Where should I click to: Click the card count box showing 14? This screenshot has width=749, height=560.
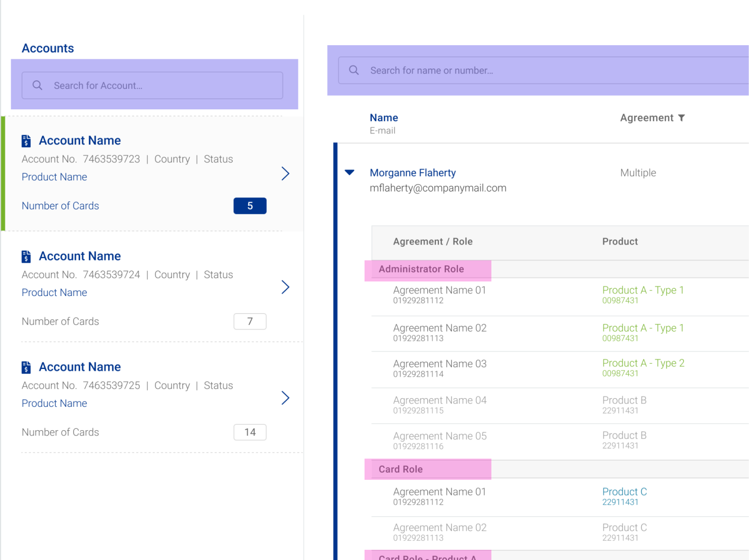pyautogui.click(x=250, y=432)
